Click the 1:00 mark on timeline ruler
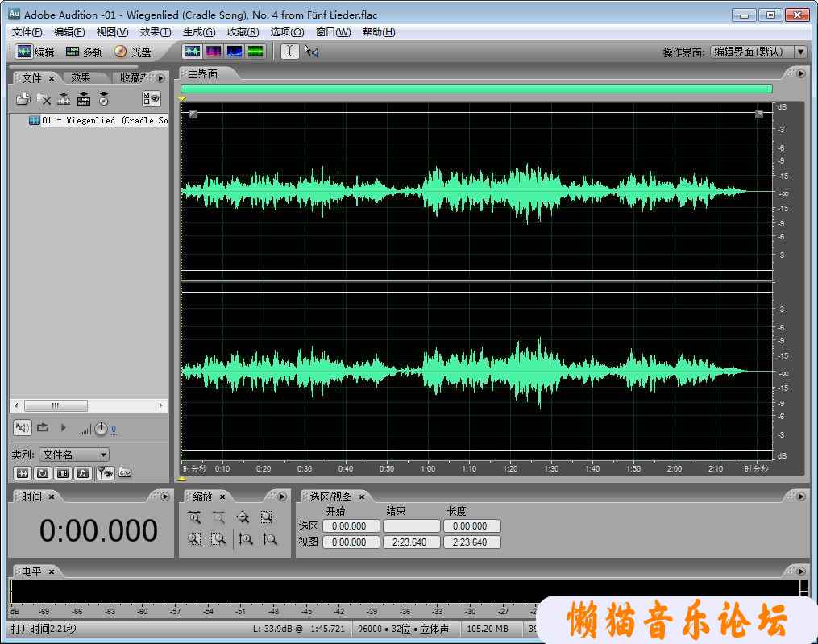The height and width of the screenshot is (644, 818). (x=428, y=468)
